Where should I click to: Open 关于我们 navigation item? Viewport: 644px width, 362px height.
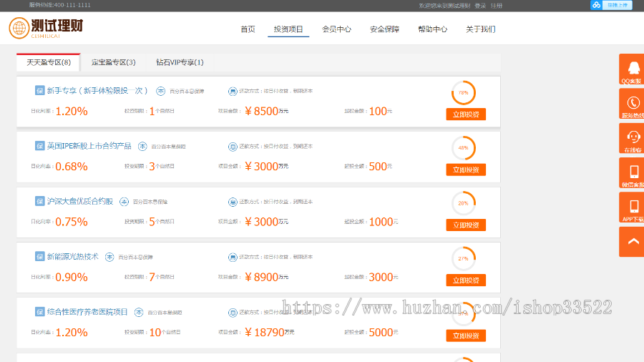tap(481, 29)
